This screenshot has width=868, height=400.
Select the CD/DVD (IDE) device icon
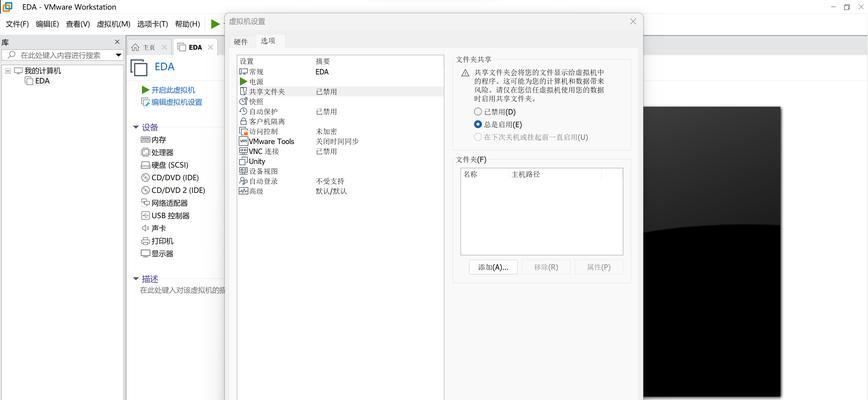pos(146,178)
